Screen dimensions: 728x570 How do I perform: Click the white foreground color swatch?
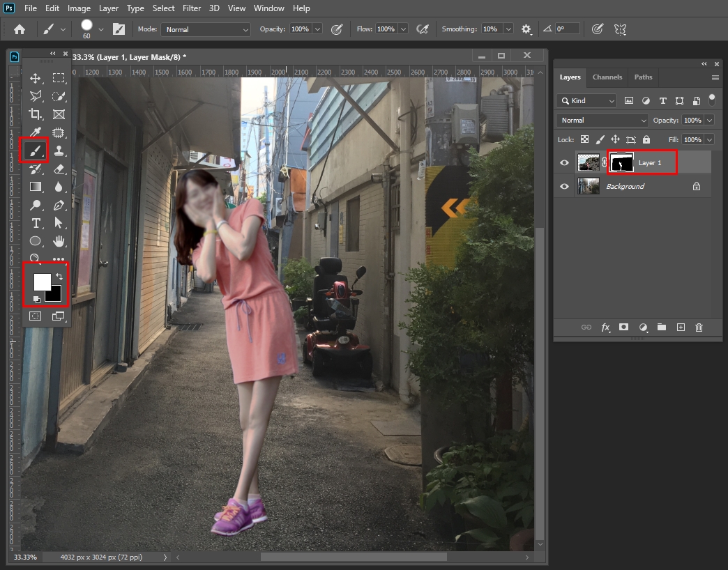[42, 282]
